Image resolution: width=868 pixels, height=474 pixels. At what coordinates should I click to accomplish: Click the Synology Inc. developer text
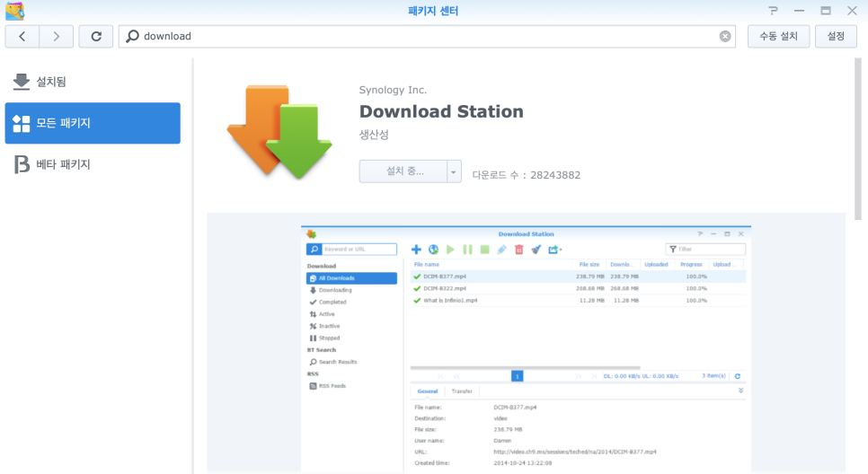point(393,90)
